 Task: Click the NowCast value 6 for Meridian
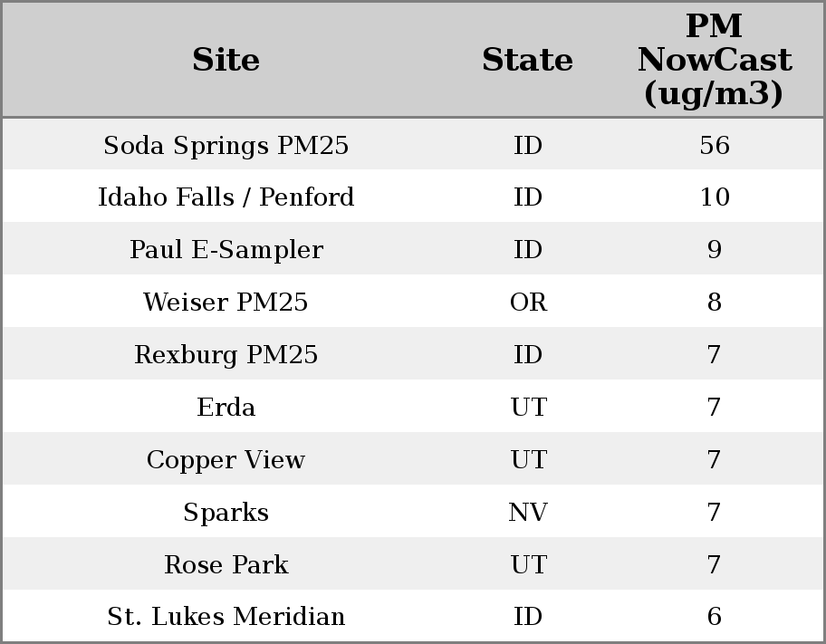pyautogui.click(x=714, y=617)
